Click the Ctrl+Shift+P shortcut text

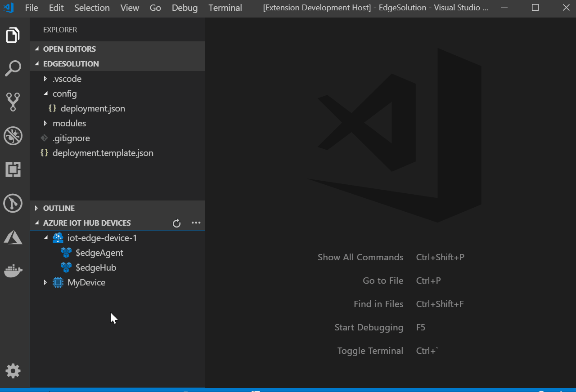[440, 257]
